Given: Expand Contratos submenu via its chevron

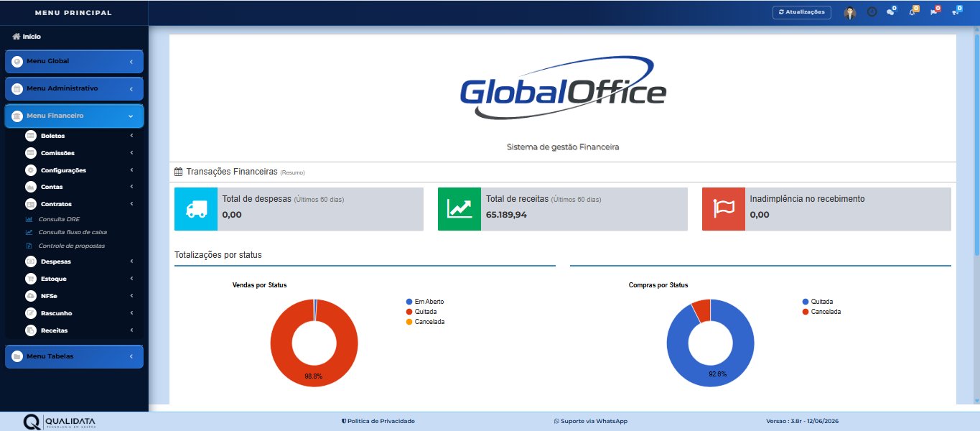Looking at the screenshot, I should point(132,204).
